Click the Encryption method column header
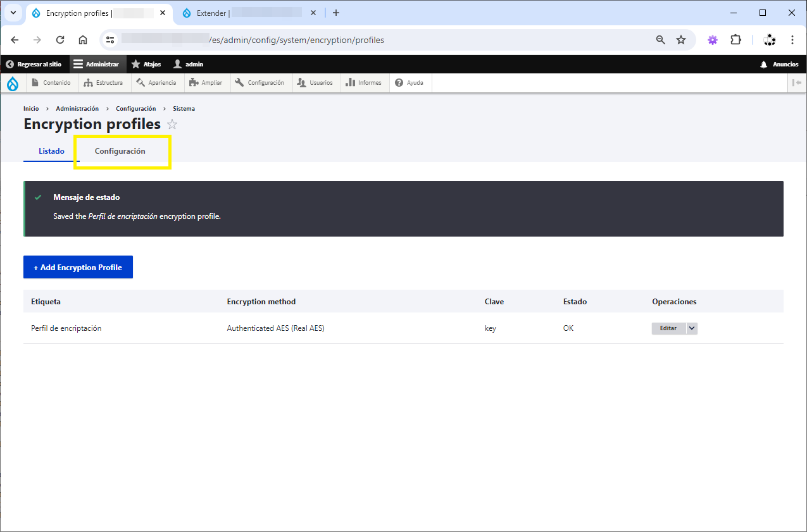Viewport: 807px width, 532px height. 261,302
